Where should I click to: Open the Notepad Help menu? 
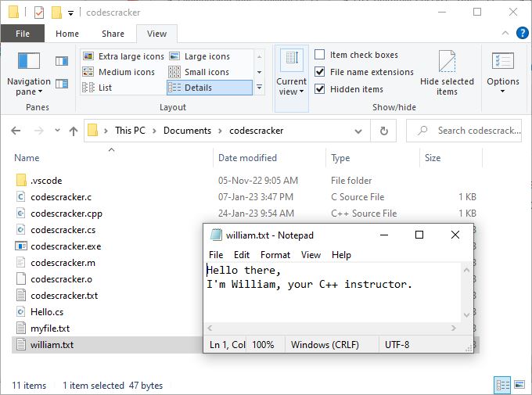(x=341, y=255)
